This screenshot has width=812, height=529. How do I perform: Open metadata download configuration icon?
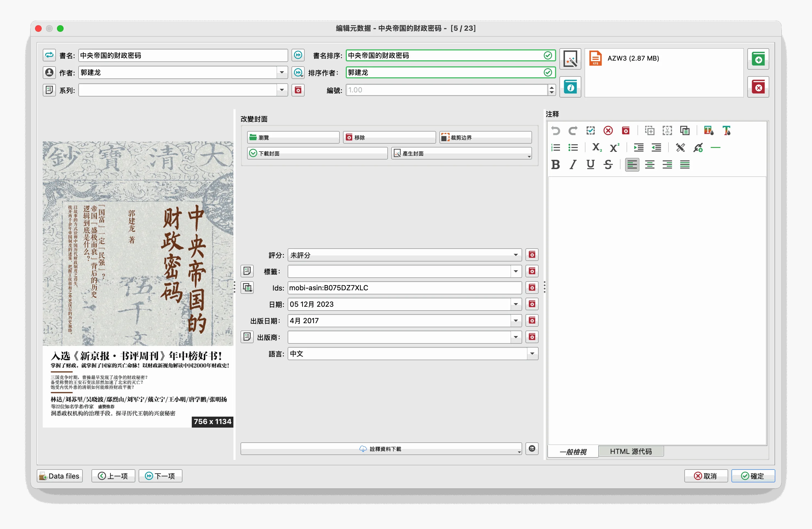pyautogui.click(x=532, y=448)
